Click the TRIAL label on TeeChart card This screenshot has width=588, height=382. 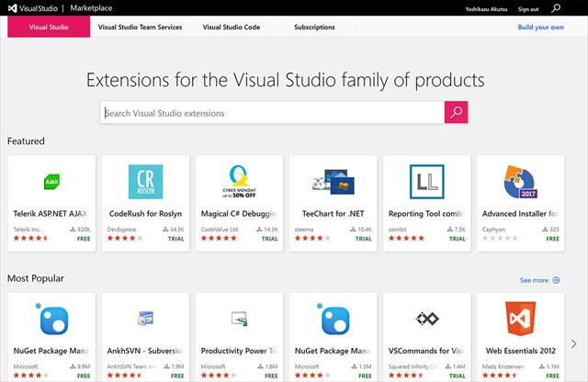364,239
